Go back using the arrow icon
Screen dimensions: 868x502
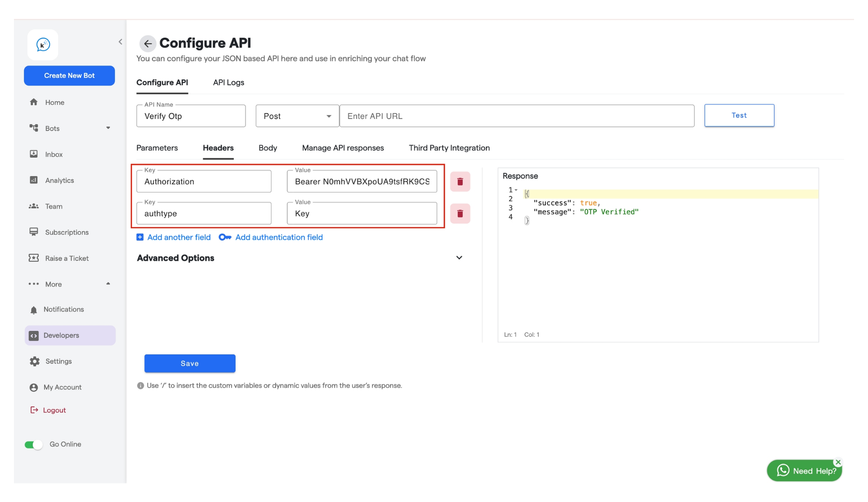pos(147,44)
